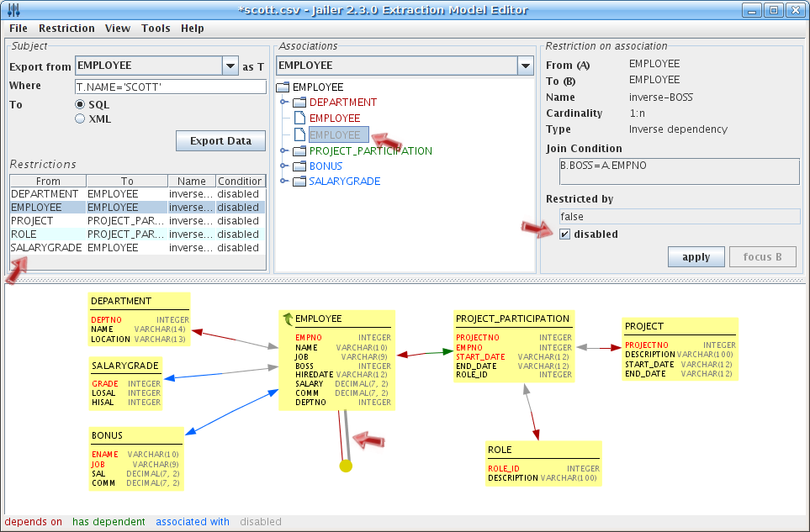Click the SALARYGRADE folder icon in tree
The image size is (810, 532).
coord(299,182)
